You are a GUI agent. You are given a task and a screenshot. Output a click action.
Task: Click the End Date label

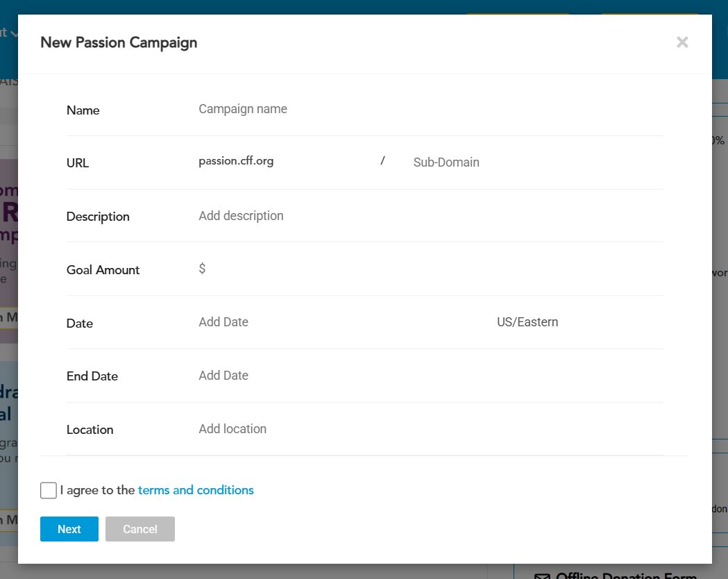[92, 376]
